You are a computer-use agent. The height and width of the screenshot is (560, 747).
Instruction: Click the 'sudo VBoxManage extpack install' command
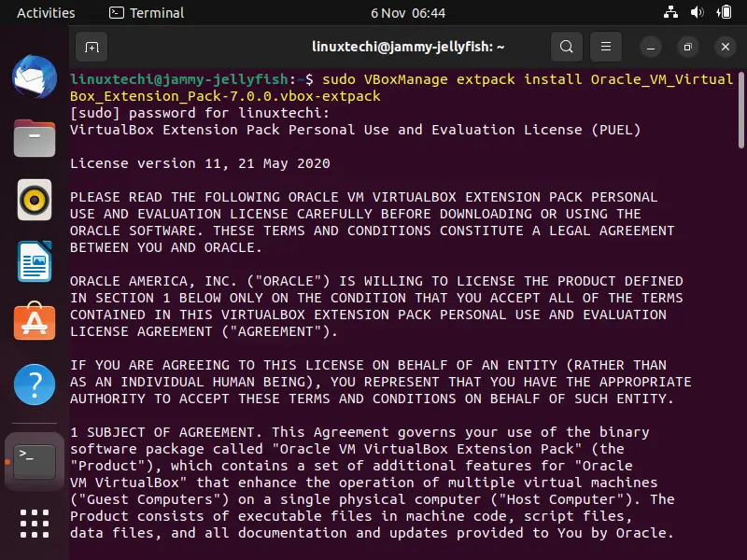452,79
